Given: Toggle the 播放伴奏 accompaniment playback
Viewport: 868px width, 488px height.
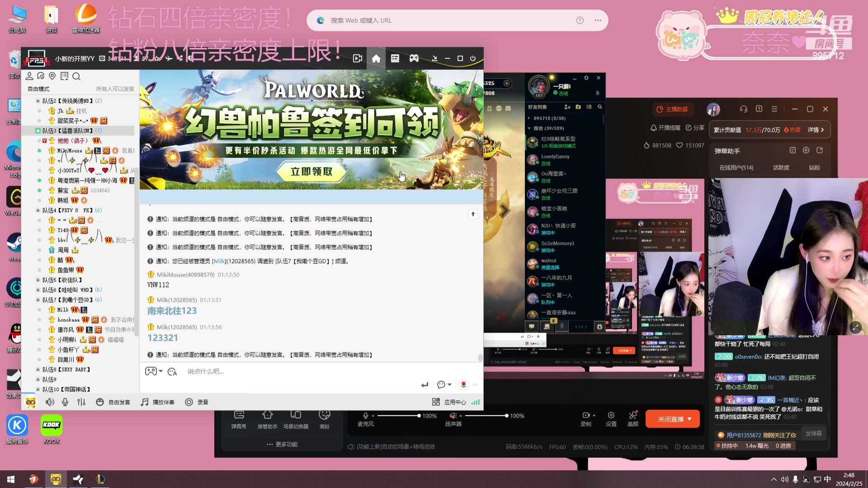Looking at the screenshot, I should click(157, 402).
